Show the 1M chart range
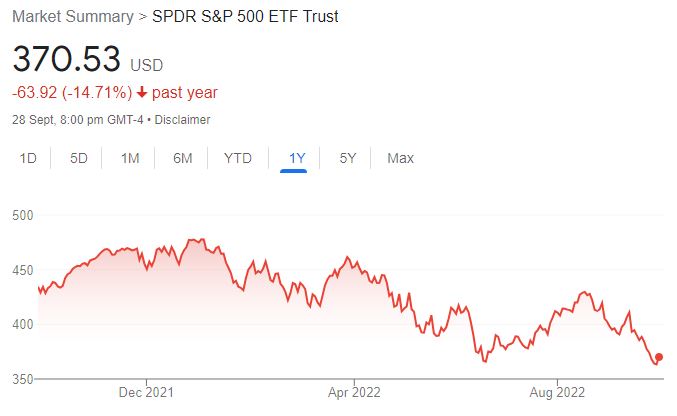The width and height of the screenshot is (677, 416). tap(130, 158)
